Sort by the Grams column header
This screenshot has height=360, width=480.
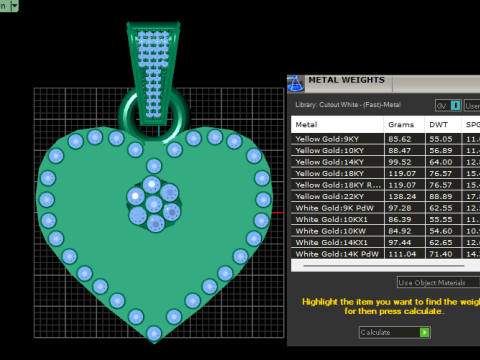click(404, 125)
